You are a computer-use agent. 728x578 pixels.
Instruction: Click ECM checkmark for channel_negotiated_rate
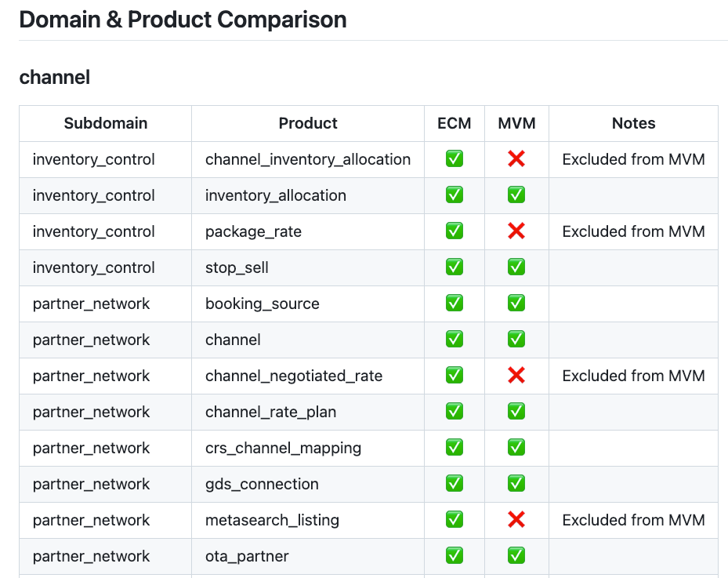454,376
